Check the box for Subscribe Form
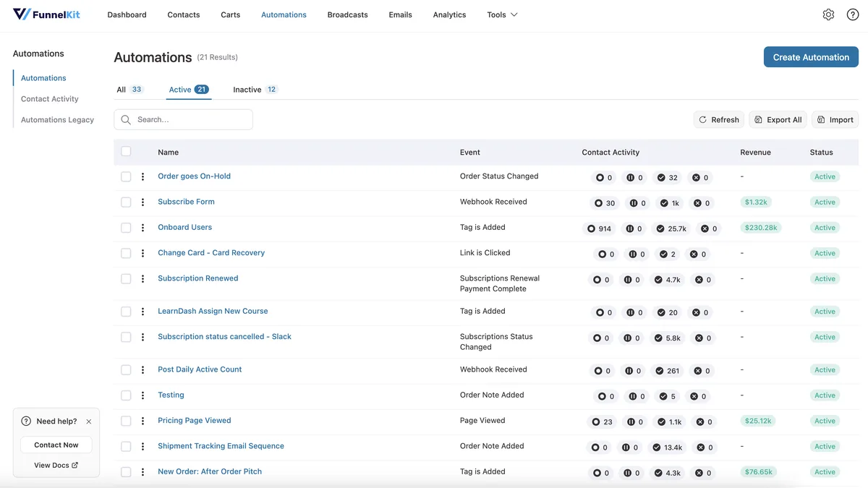 coord(126,202)
